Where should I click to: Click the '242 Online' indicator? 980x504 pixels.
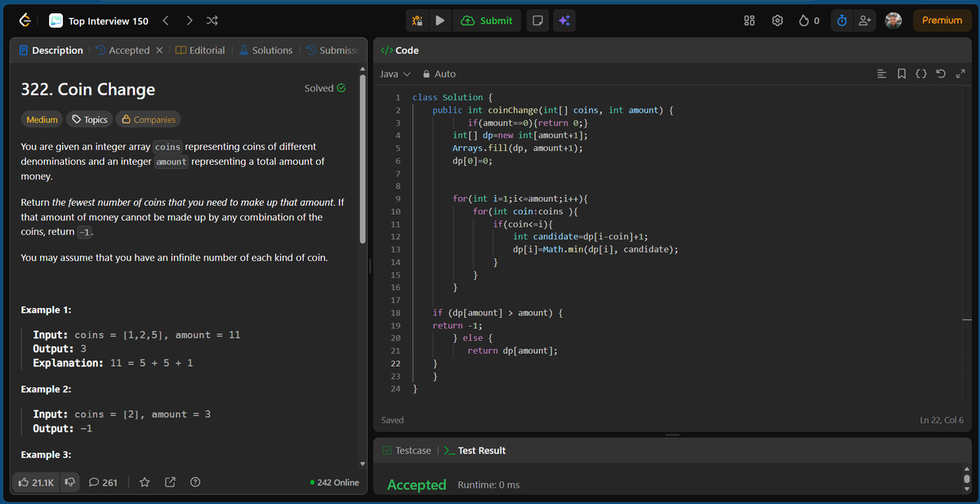(x=335, y=483)
